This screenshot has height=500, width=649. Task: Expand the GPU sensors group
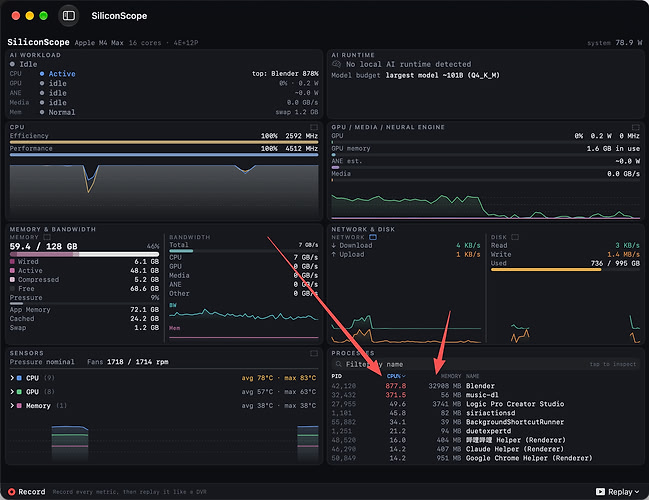coord(12,392)
